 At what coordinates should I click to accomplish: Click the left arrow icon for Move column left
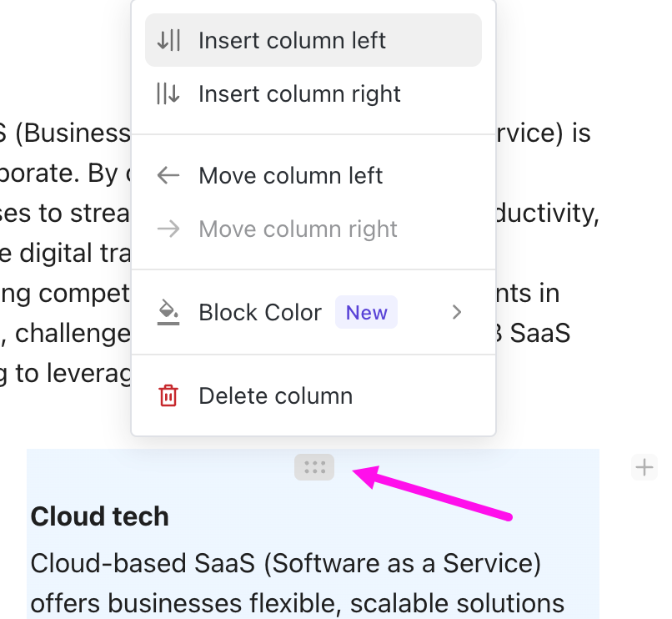(x=168, y=176)
